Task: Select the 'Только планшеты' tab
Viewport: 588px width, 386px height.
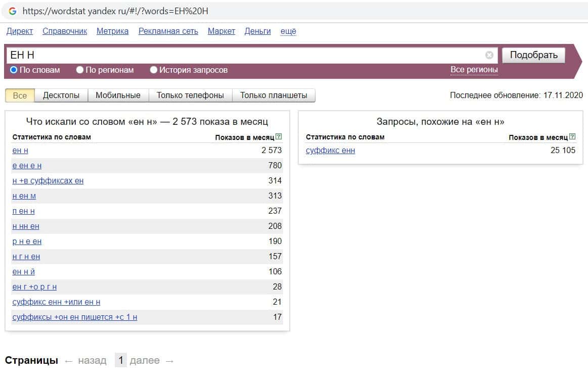Action: (274, 95)
